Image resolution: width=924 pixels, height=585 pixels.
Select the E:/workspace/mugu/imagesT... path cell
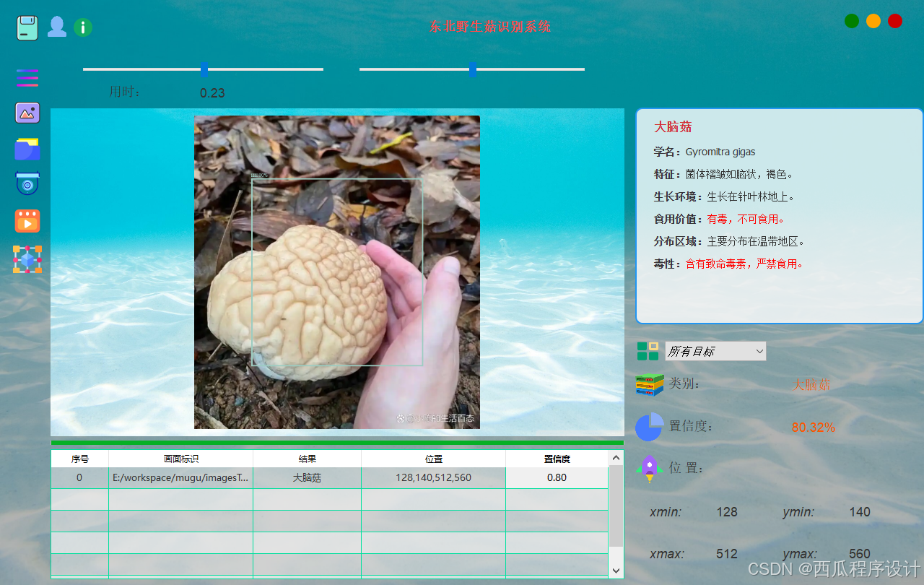tap(181, 477)
